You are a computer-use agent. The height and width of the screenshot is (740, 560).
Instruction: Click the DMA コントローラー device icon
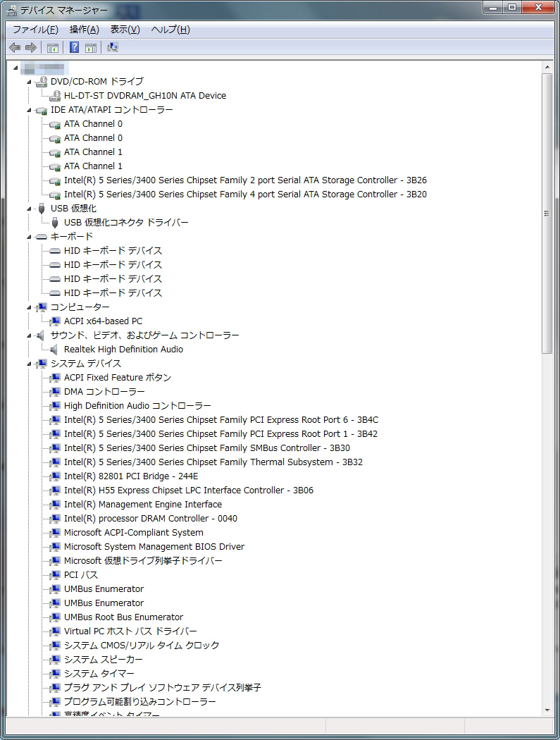click(55, 392)
